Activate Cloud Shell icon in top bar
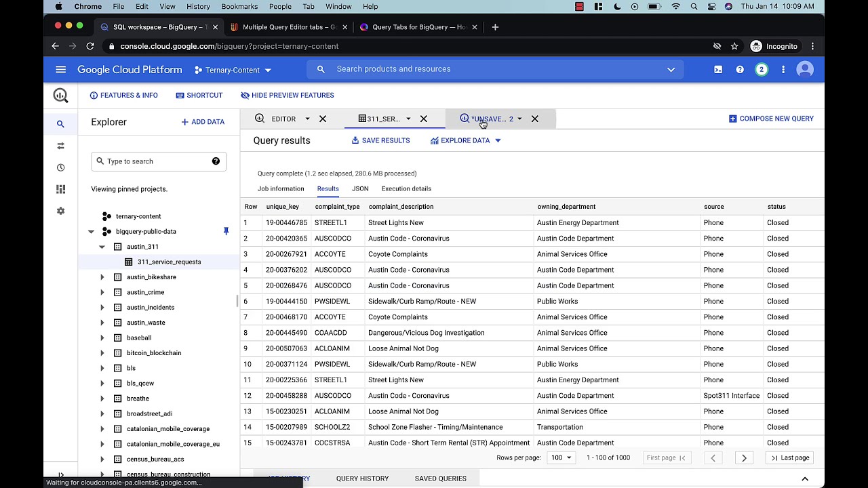The width and height of the screenshot is (868, 488). [x=718, y=69]
